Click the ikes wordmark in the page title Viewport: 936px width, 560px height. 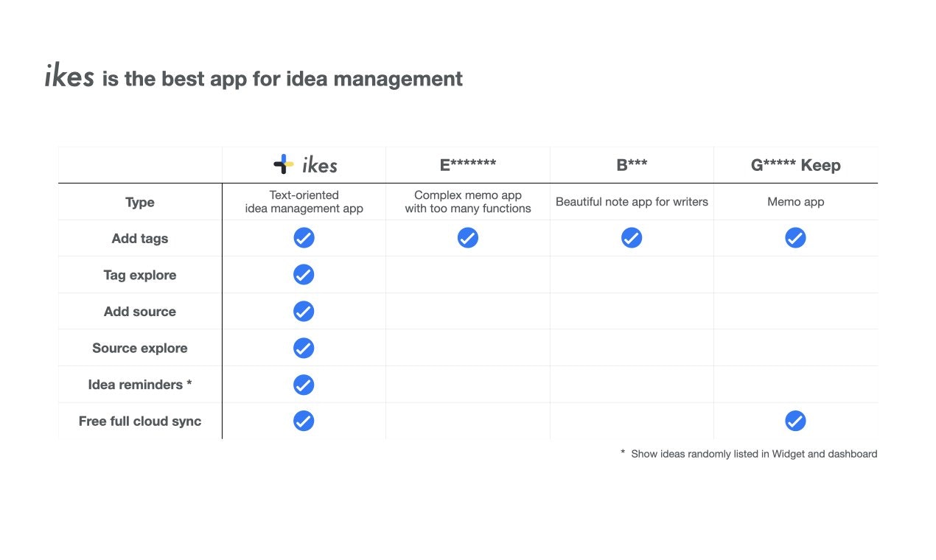point(69,75)
